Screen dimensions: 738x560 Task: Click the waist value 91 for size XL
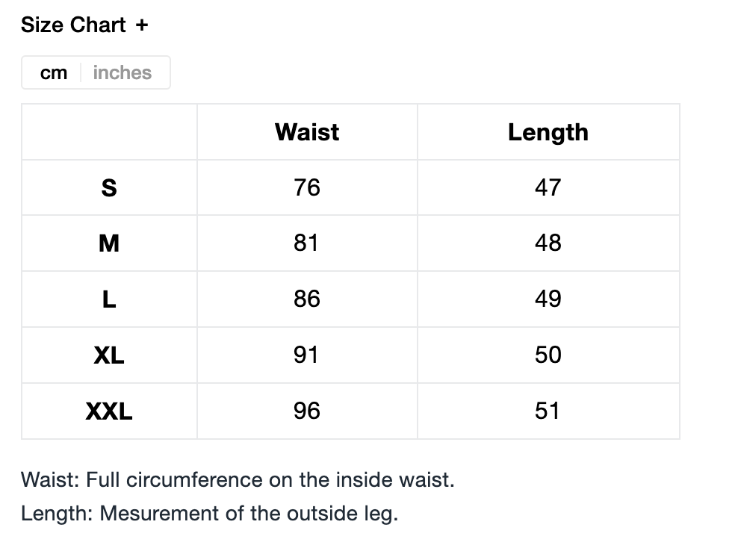click(306, 355)
